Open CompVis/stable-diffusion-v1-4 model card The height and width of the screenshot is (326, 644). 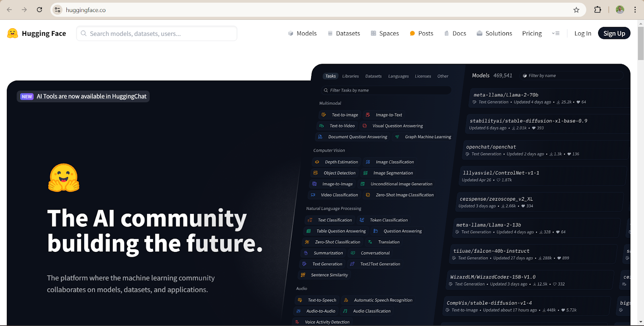pos(527,306)
